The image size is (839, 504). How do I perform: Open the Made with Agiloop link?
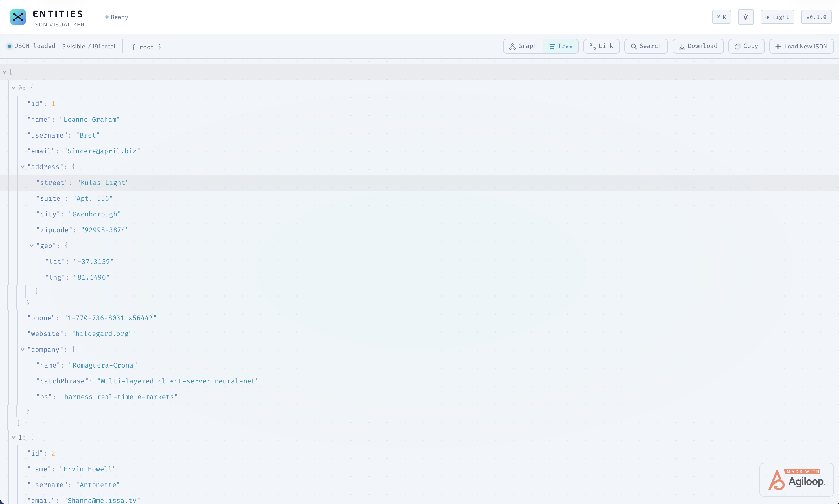(x=796, y=479)
